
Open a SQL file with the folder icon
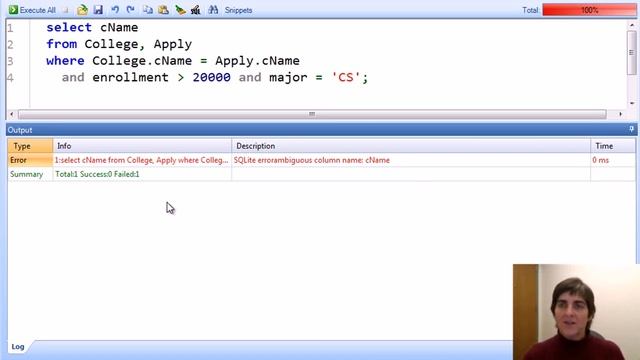coord(82,10)
